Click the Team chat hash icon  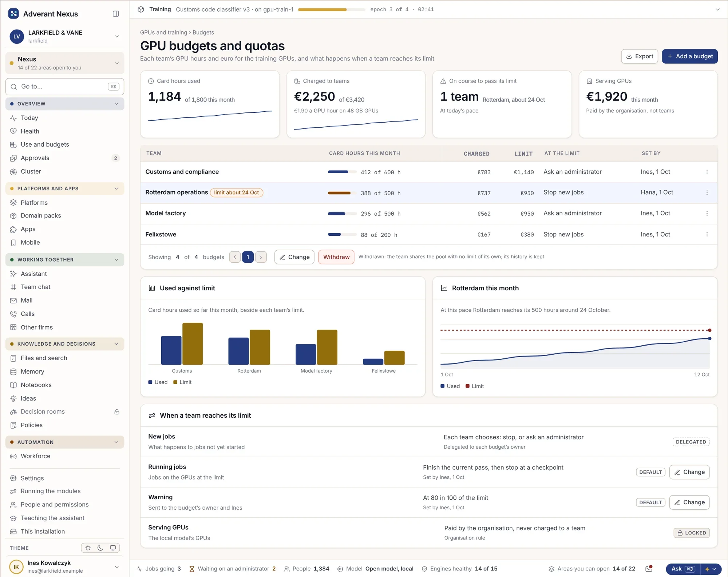tap(13, 287)
